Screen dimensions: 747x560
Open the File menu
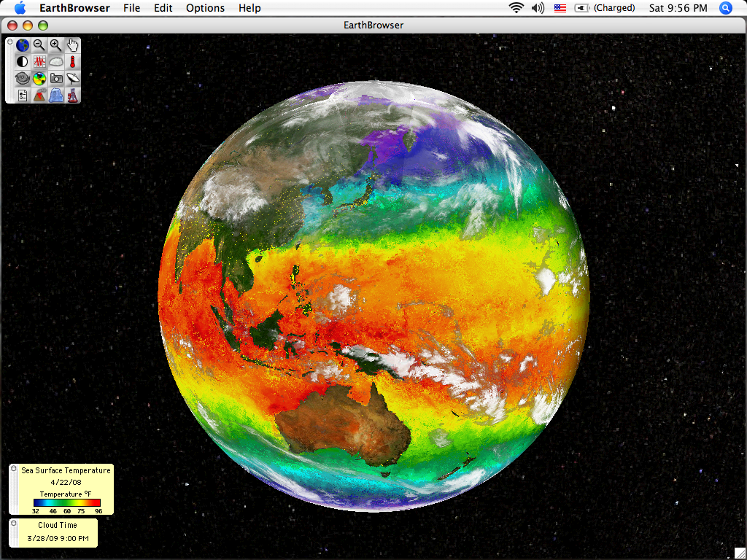pos(131,8)
